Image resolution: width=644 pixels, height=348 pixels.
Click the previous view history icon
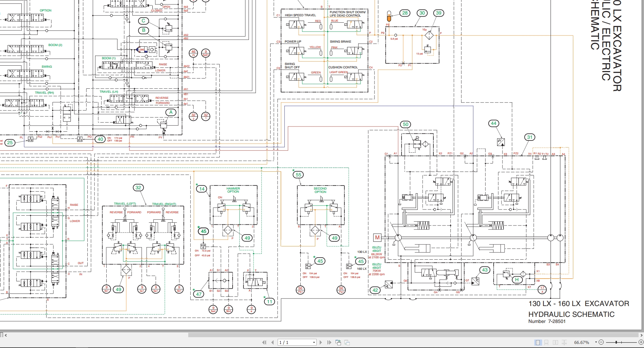click(x=338, y=342)
